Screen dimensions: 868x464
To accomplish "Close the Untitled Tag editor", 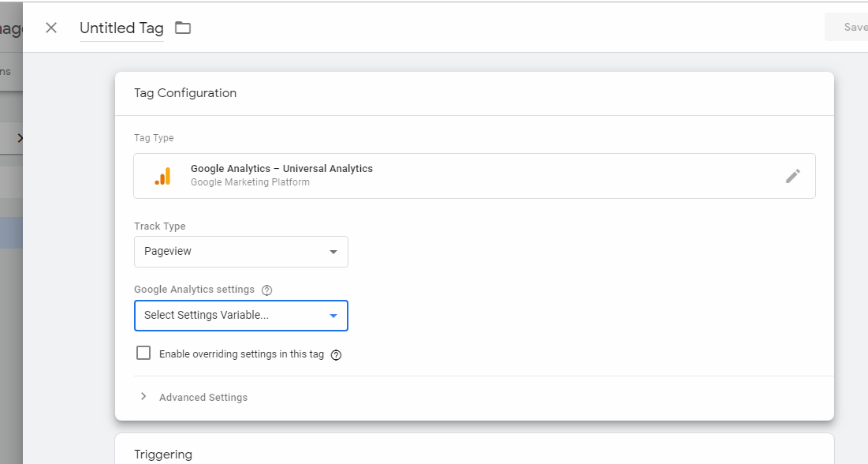I will click(x=51, y=28).
